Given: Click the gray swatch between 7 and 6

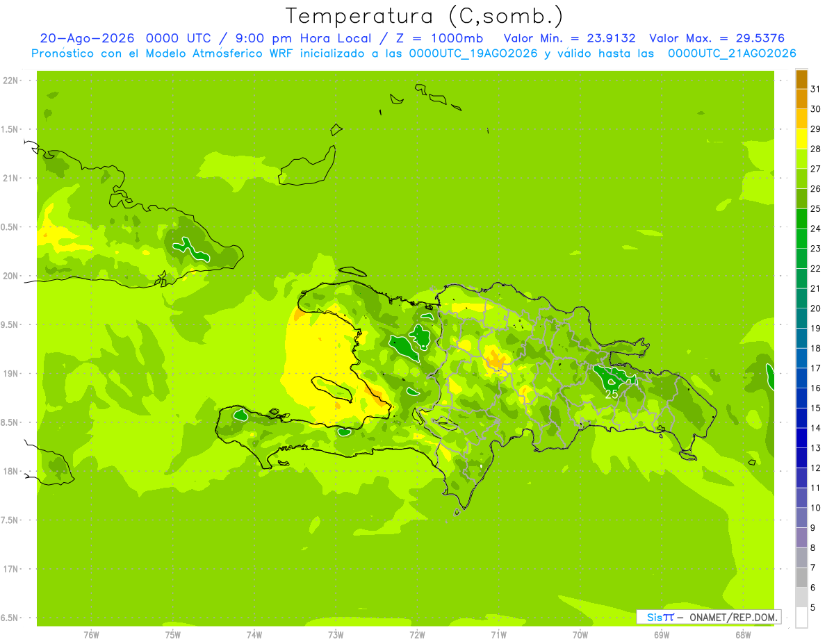Looking at the screenshot, I should [x=801, y=578].
